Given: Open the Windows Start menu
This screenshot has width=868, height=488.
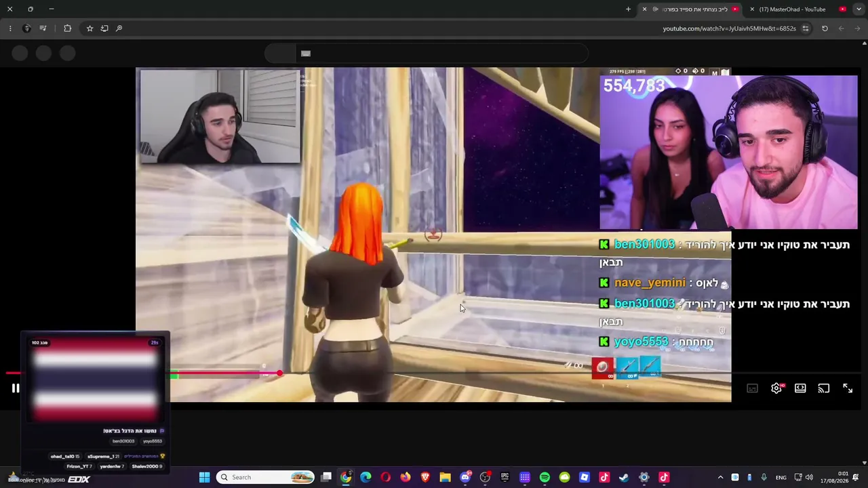Looking at the screenshot, I should pos(204,477).
